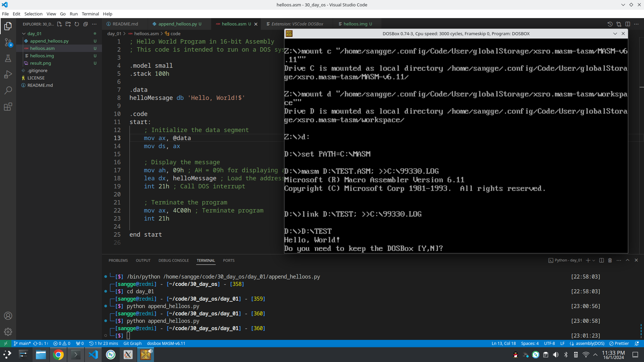The image size is (644, 362).
Task: Open Chrome from the taskbar
Action: (58, 355)
